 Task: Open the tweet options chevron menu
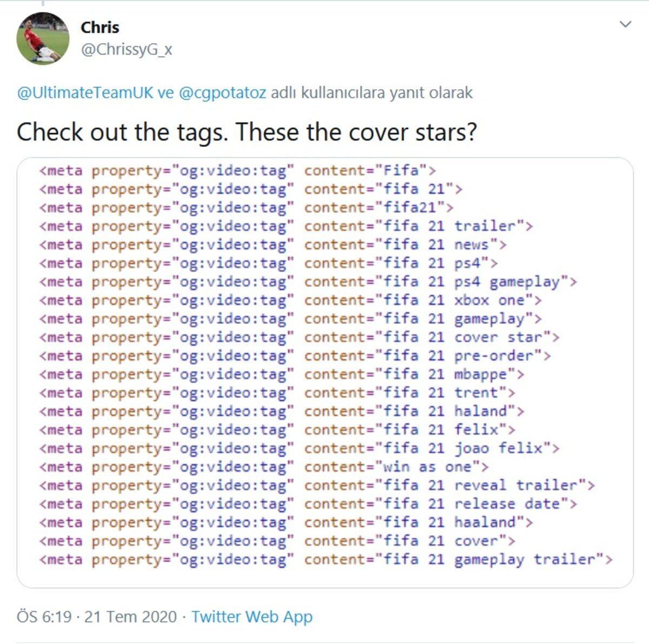coord(625,24)
